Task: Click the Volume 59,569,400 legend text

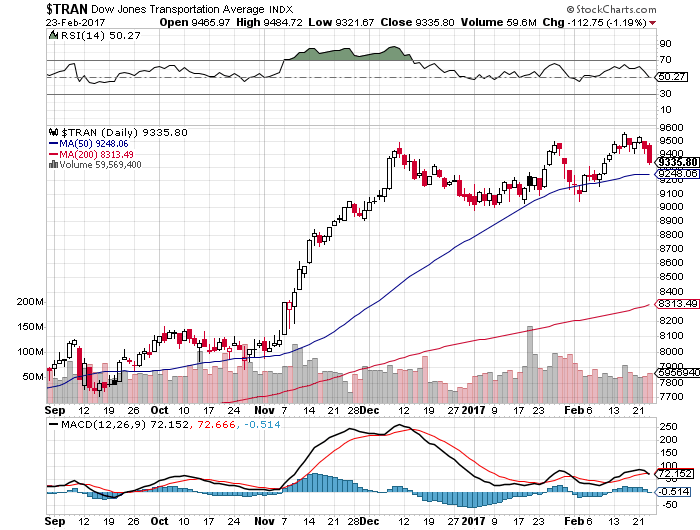Action: (100, 165)
